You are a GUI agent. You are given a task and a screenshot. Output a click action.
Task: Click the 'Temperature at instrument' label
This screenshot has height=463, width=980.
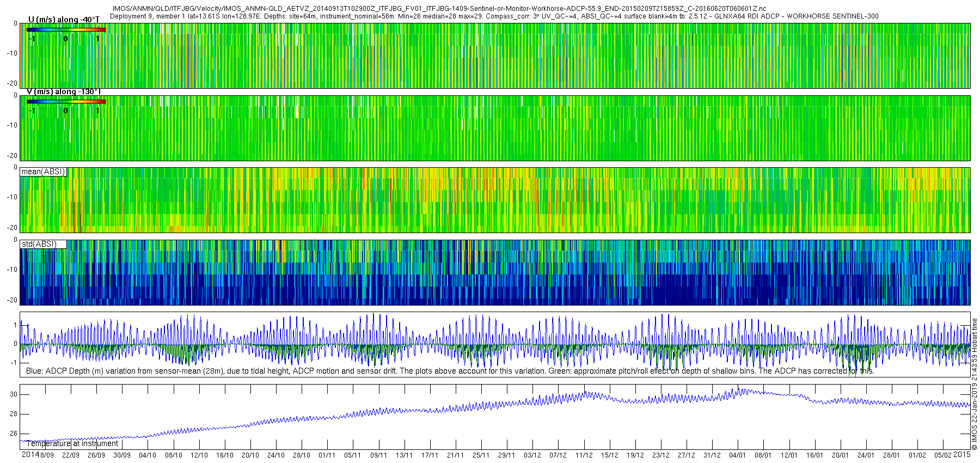[x=72, y=443]
